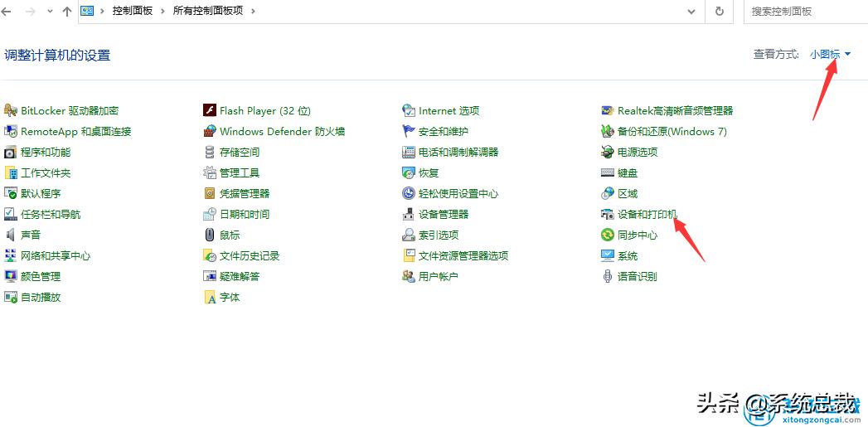Image resolution: width=868 pixels, height=427 pixels.
Task: Go back with the back arrow
Action: click(7, 11)
